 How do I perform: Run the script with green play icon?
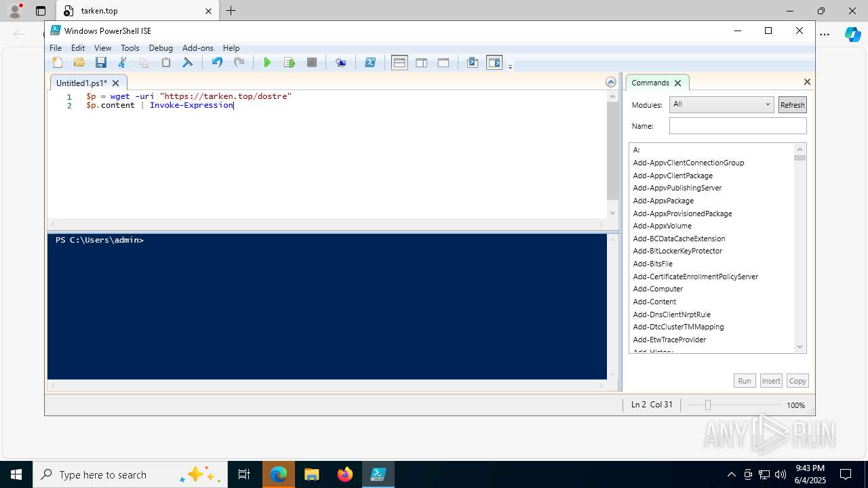[x=267, y=62]
